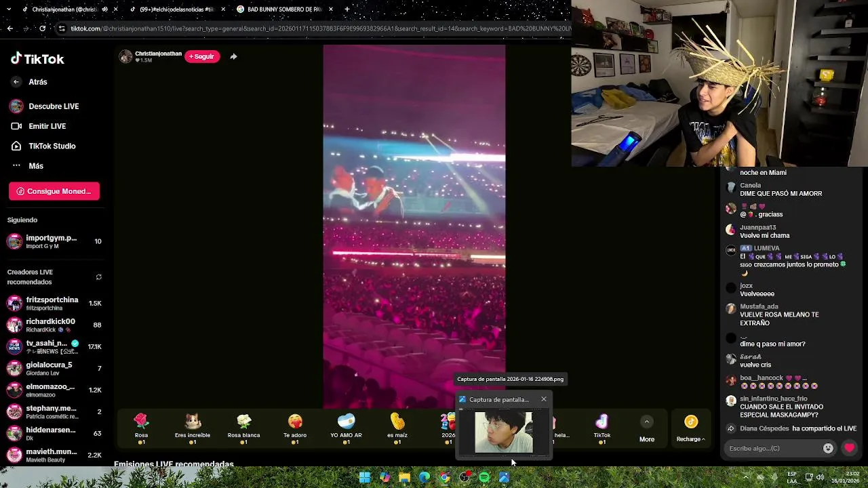The image size is (868, 488).
Task: Send the es maíz gift
Action: click(397, 428)
